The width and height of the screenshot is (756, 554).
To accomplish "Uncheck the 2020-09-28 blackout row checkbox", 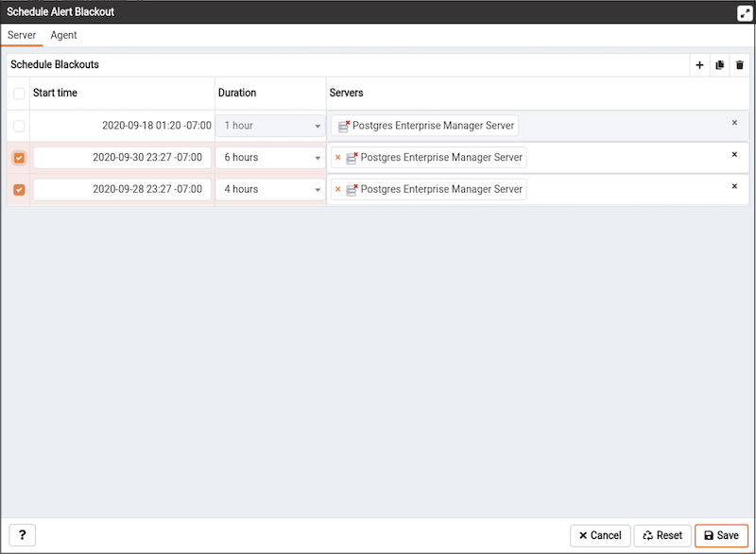I will [x=19, y=189].
